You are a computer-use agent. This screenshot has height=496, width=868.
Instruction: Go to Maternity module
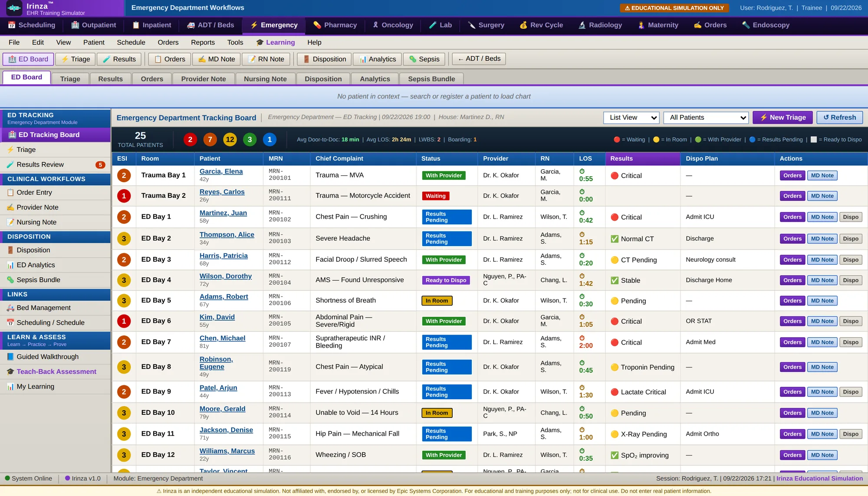click(658, 25)
